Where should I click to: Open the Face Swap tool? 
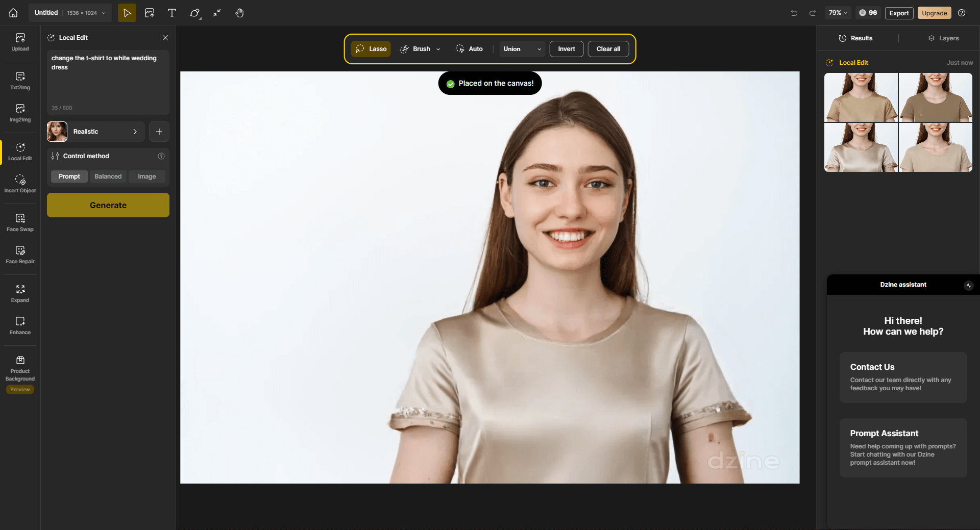(20, 222)
